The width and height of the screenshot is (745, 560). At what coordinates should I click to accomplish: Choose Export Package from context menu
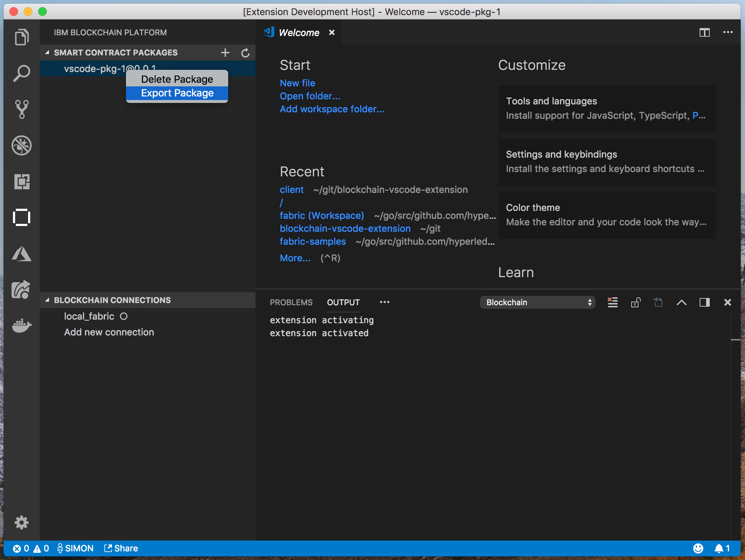click(x=177, y=93)
